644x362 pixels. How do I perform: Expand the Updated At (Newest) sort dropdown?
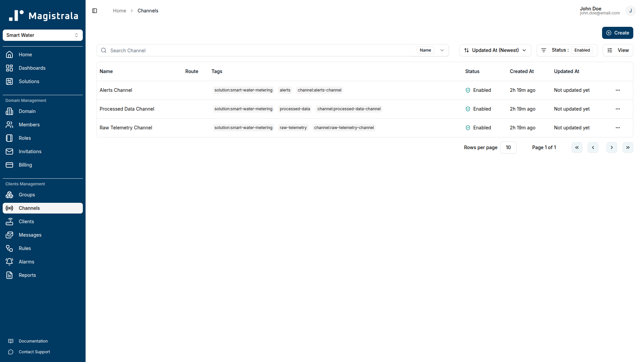(495, 50)
